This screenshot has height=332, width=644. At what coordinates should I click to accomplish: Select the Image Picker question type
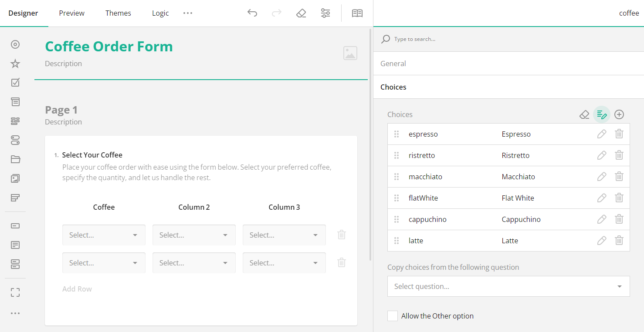(15, 178)
